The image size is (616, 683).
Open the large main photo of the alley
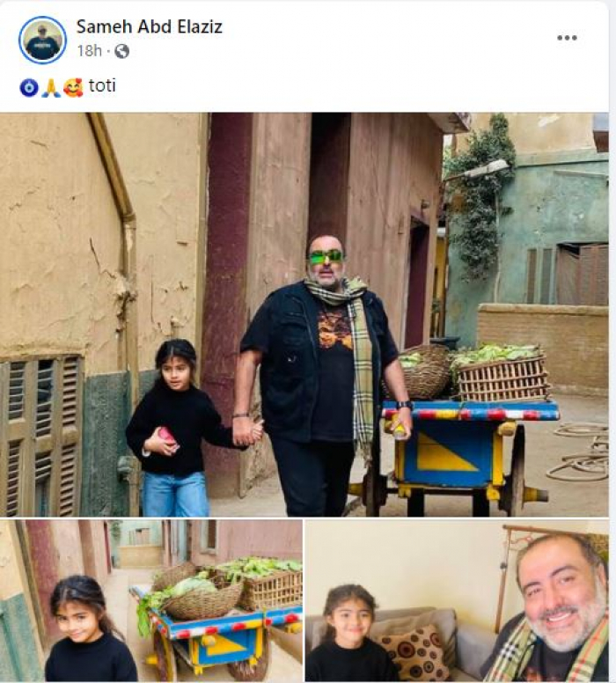[304, 314]
